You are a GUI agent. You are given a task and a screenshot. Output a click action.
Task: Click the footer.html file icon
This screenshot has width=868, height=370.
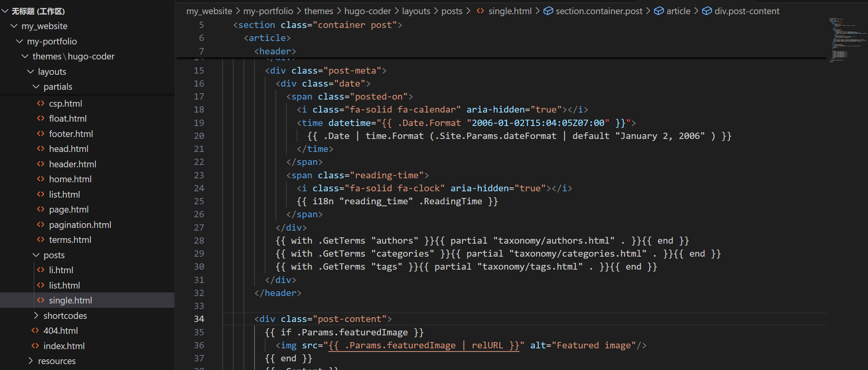[41, 134]
